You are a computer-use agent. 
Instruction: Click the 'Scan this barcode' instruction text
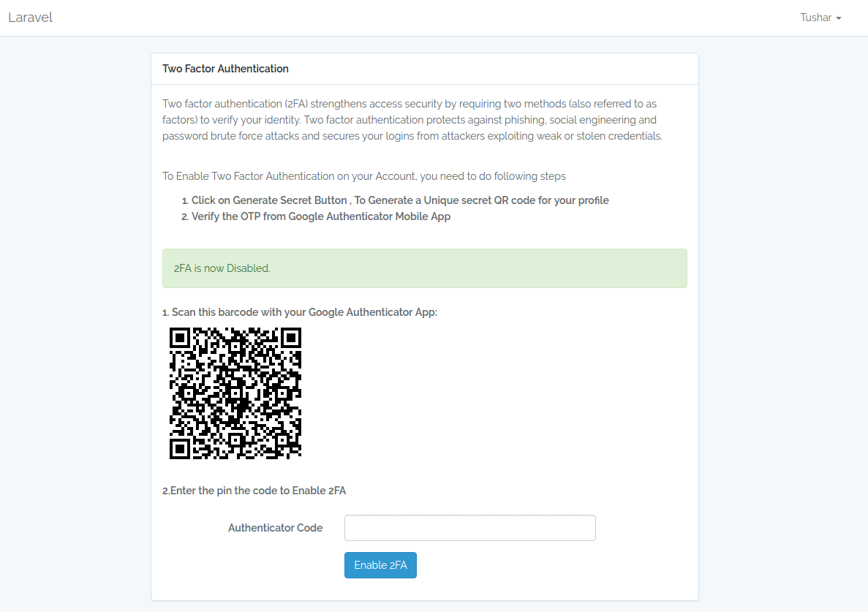(300, 312)
